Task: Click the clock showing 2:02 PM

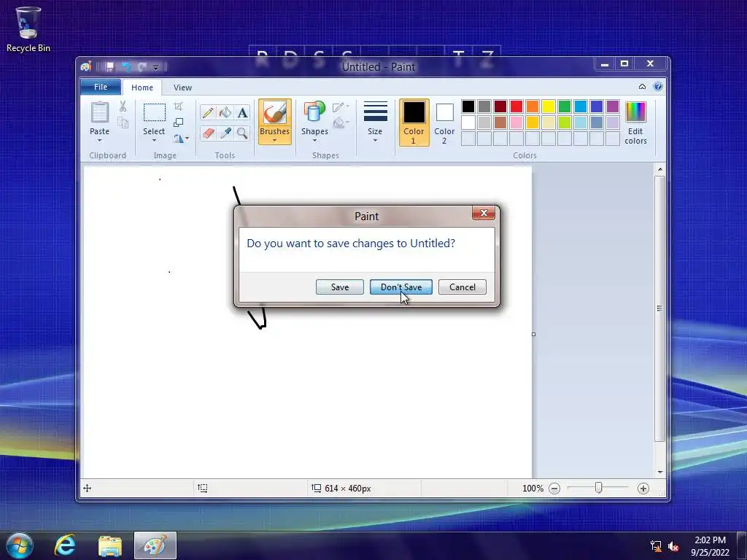Action: click(710, 540)
